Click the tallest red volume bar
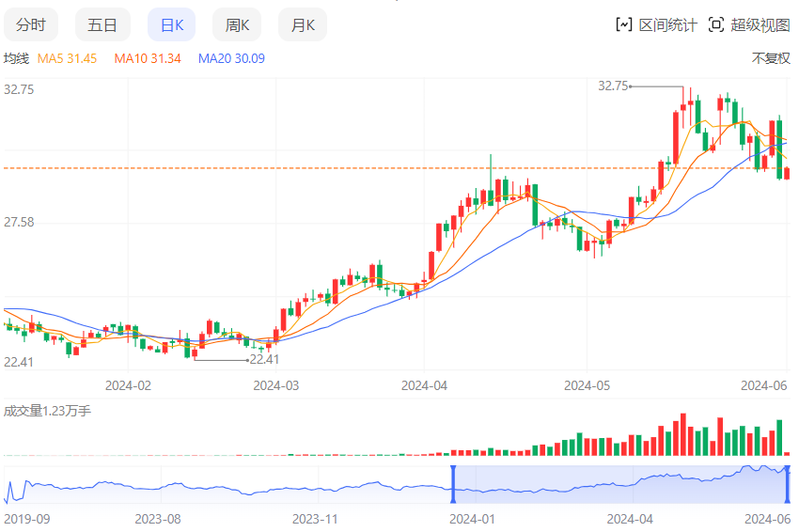The image size is (799, 532). (683, 434)
